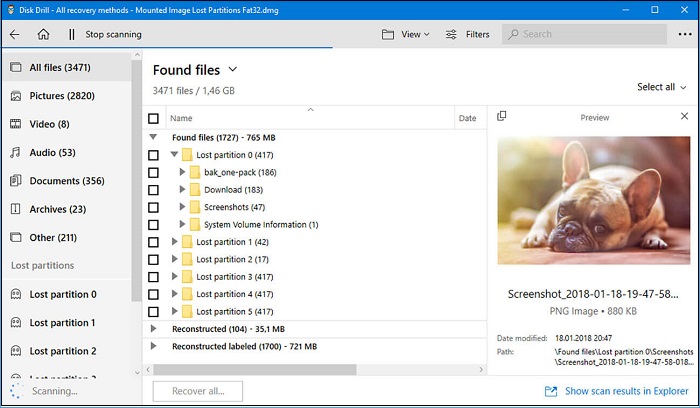Open the View dropdown
Viewport: 700px width, 408px height.
[x=406, y=34]
